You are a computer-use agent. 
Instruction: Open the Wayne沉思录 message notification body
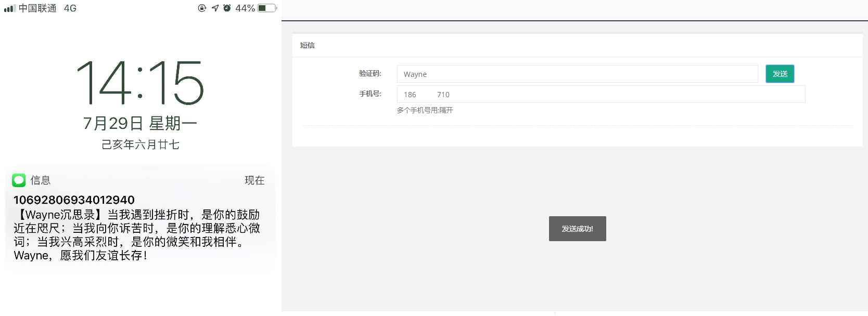point(137,235)
